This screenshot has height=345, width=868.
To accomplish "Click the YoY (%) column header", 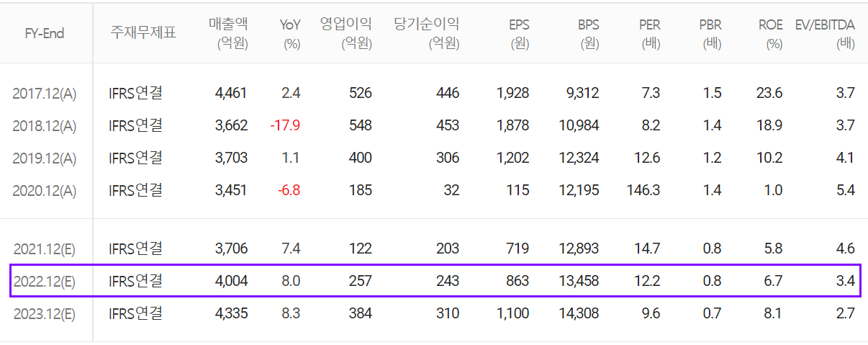I will pos(289,33).
